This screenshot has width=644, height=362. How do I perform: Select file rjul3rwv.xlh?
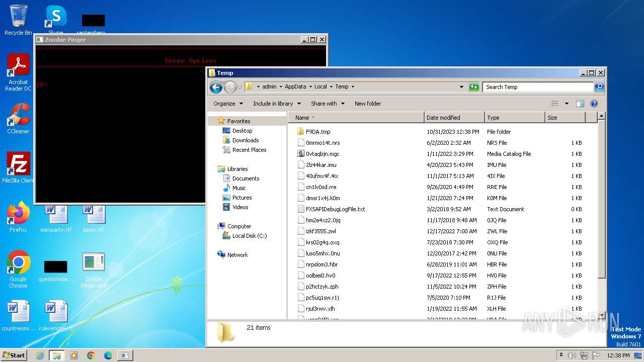click(320, 309)
